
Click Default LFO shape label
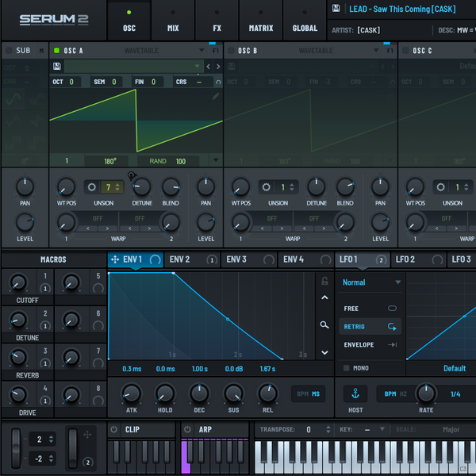(x=455, y=368)
